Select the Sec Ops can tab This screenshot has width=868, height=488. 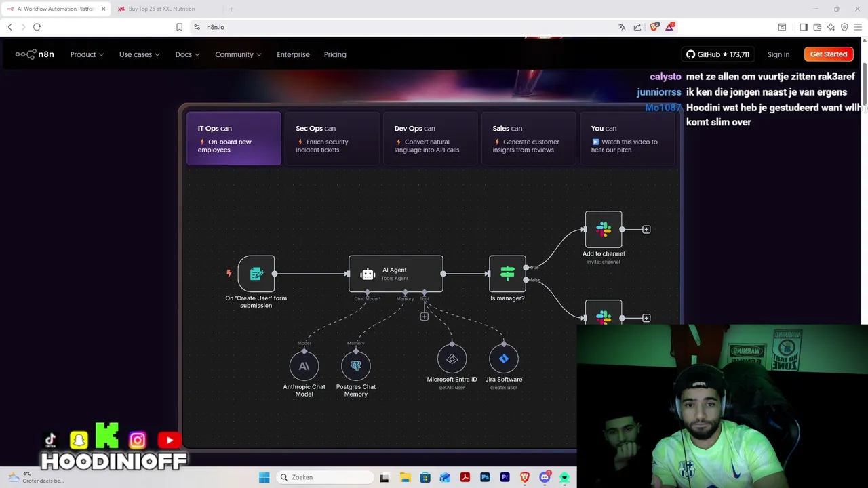[x=332, y=138]
